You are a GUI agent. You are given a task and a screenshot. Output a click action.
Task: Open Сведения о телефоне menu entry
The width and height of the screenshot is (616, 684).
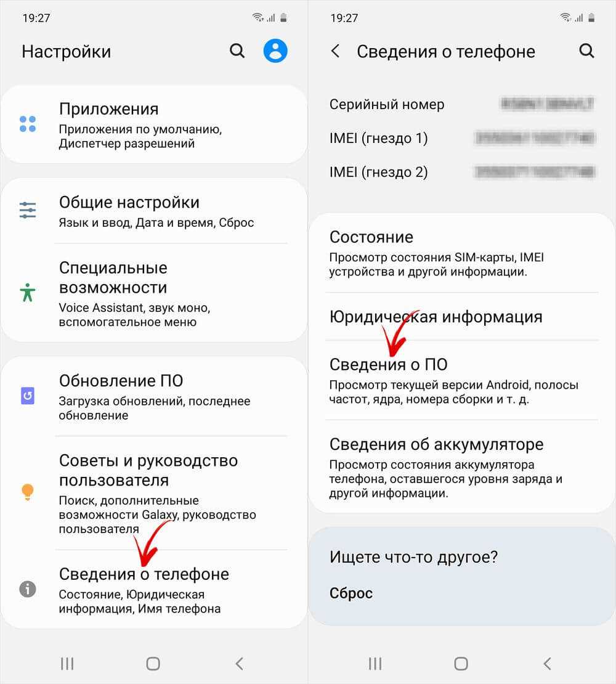coord(154,589)
